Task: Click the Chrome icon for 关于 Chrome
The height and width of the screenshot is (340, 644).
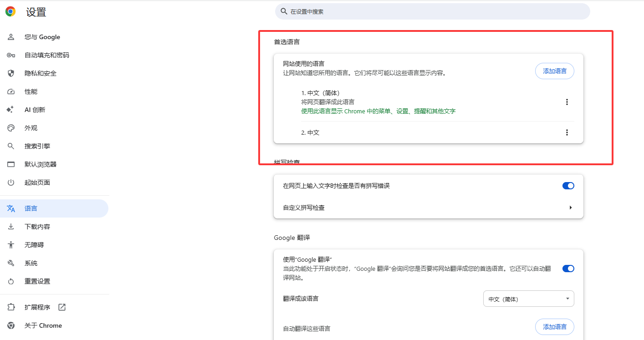Action: click(x=11, y=325)
